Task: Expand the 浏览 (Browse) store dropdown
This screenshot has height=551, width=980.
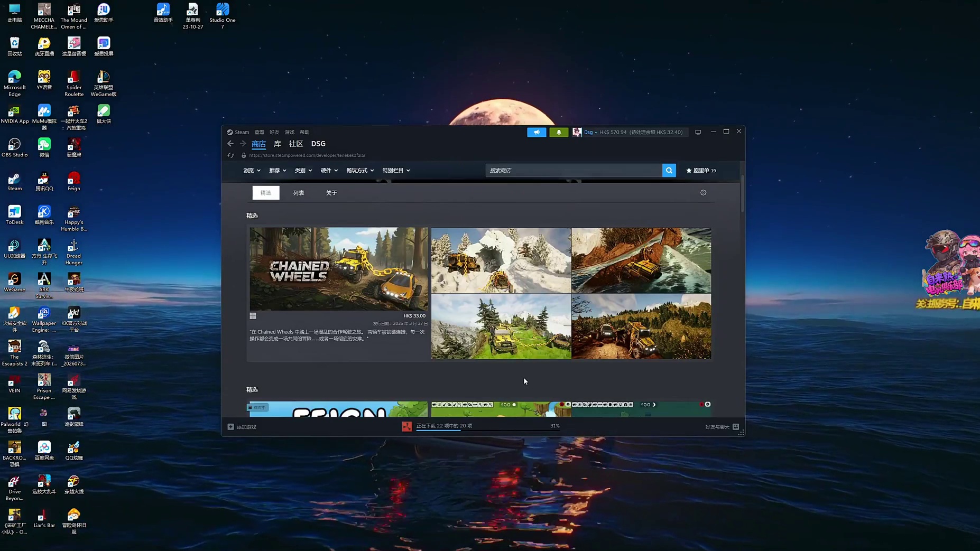Action: click(x=252, y=171)
